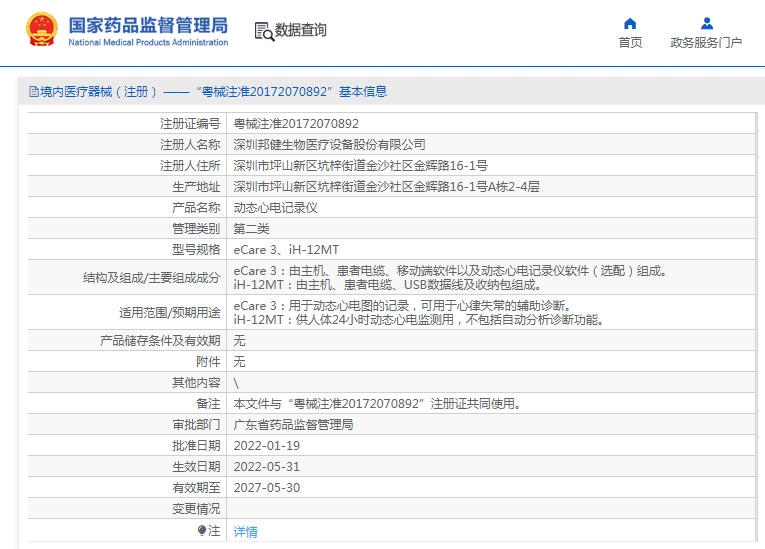Image resolution: width=765 pixels, height=549 pixels.
Task: Click 无 in the 产品储存条件及有效期 row
Action: click(x=239, y=341)
